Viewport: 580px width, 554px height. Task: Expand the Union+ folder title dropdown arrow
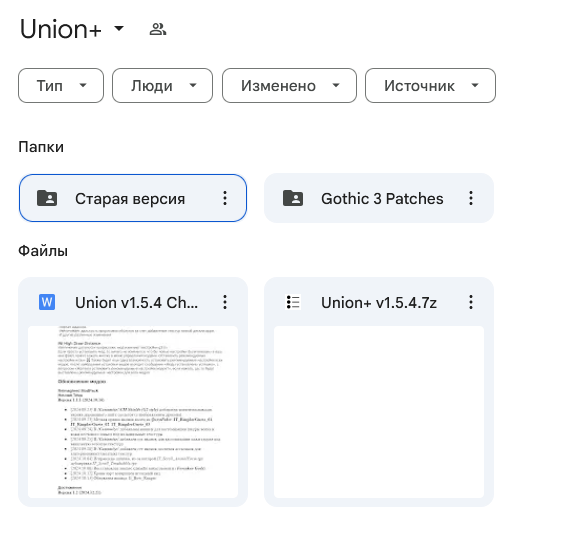(x=119, y=28)
